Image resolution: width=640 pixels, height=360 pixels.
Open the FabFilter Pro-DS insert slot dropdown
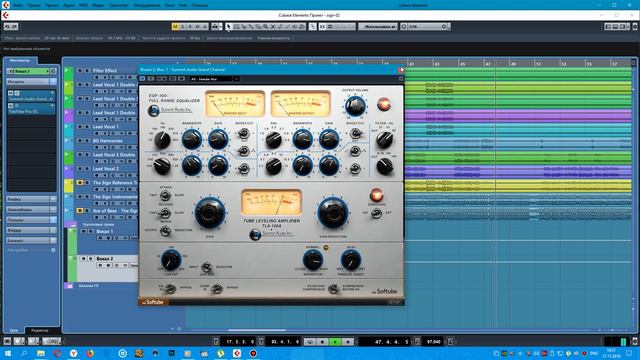52,106
